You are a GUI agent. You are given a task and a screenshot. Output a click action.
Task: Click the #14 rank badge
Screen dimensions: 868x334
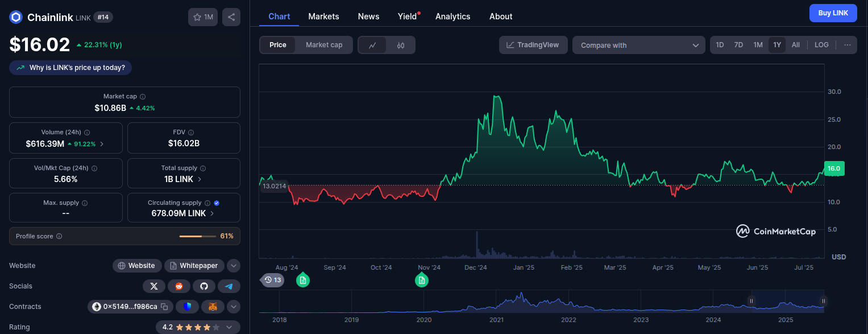103,17
